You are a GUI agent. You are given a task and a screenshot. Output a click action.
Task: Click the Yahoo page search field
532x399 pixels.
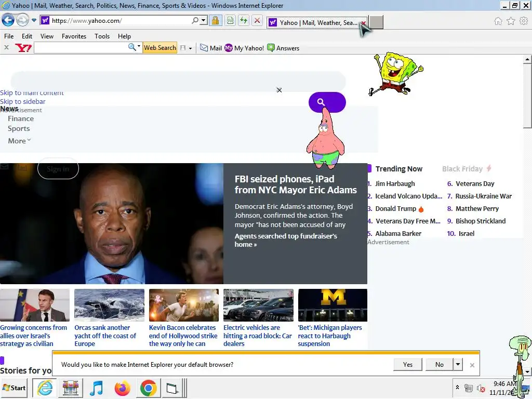[x=178, y=81]
